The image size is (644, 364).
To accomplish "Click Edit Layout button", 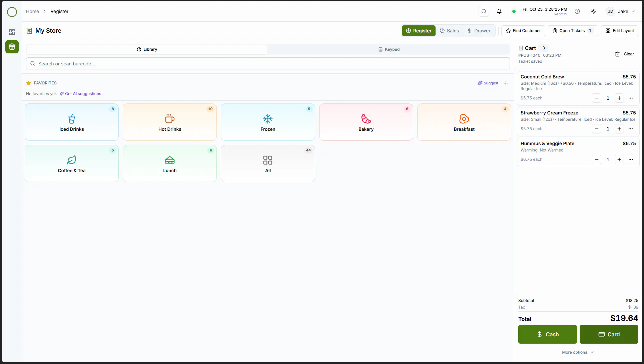I will click(x=620, y=31).
